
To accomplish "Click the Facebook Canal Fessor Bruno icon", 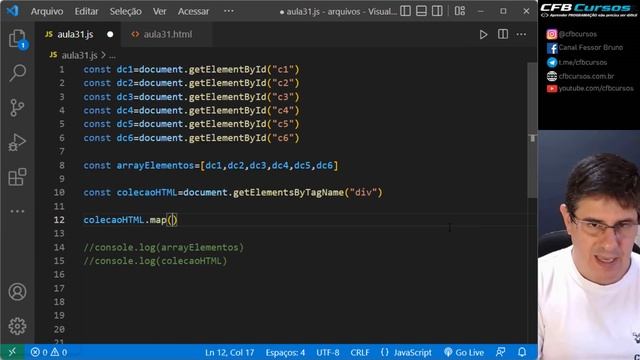I will pyautogui.click(x=552, y=48).
